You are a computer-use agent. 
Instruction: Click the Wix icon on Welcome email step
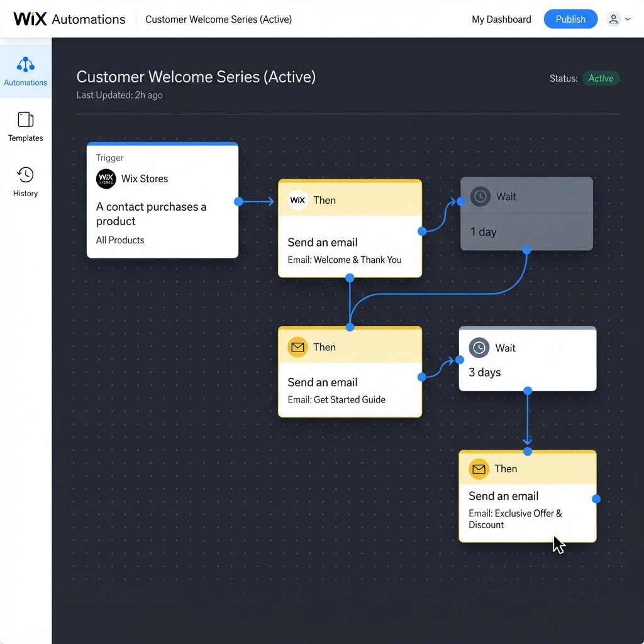click(x=297, y=200)
